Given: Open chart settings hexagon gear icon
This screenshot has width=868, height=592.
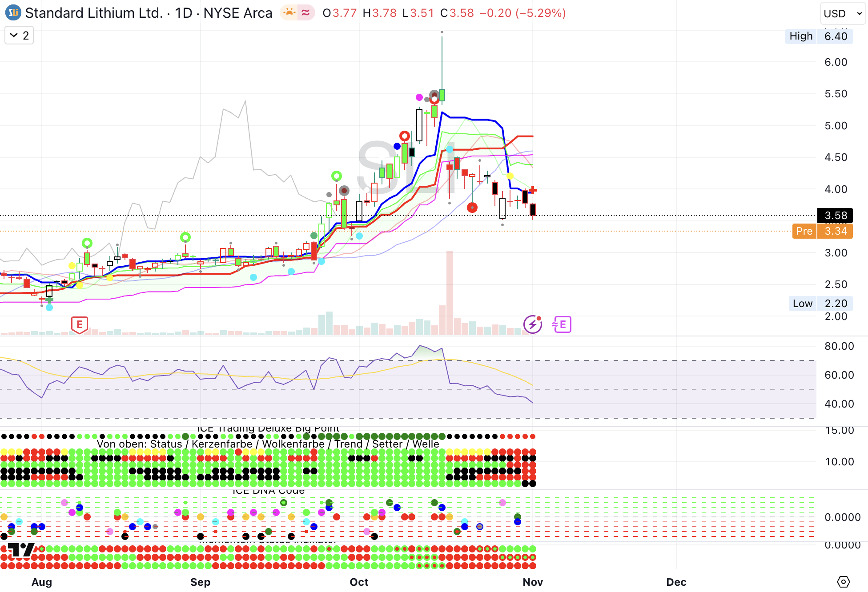Looking at the screenshot, I should click(843, 581).
